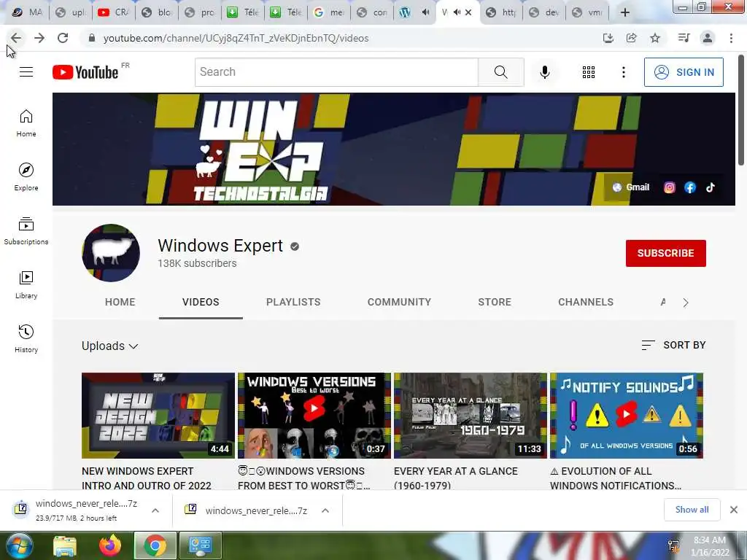Click the address bar URL
Image resolution: width=747 pixels, height=560 pixels.
[x=236, y=38]
